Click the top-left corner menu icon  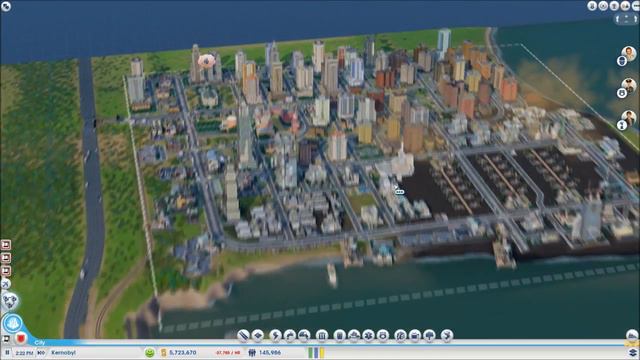pos(6,6)
